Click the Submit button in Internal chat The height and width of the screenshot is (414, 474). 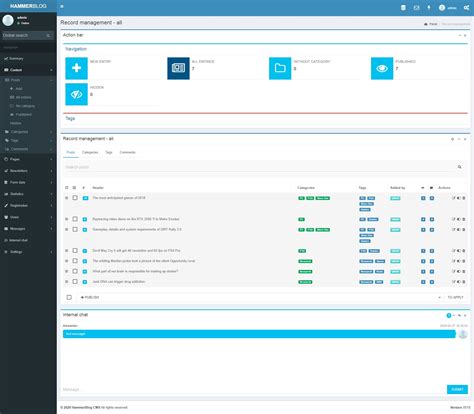[x=457, y=389]
